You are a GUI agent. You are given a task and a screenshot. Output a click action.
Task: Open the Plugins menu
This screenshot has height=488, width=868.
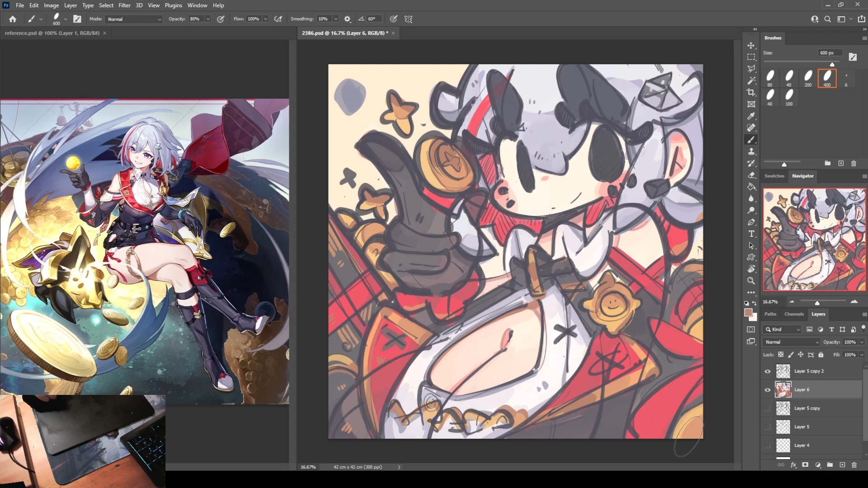(173, 5)
